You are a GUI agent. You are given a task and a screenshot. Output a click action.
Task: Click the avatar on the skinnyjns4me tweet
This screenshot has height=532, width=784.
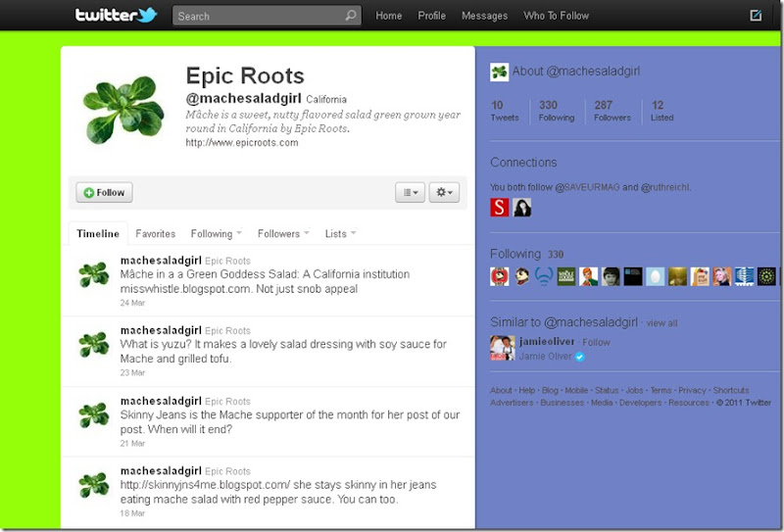tap(93, 485)
